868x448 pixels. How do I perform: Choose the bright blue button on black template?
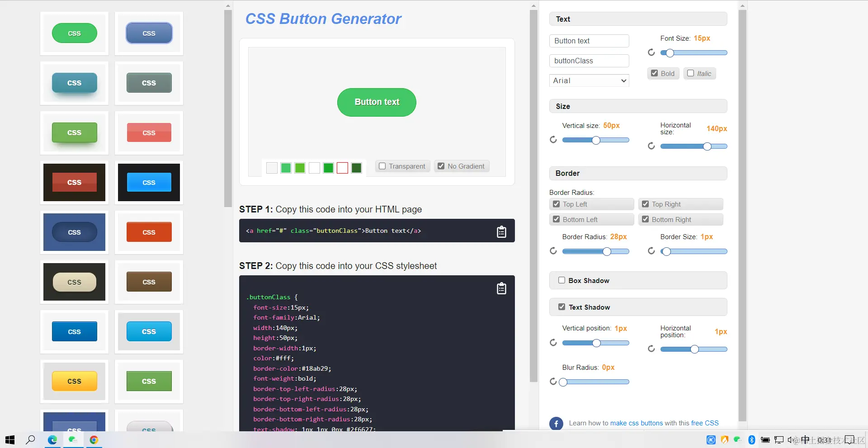point(149,182)
